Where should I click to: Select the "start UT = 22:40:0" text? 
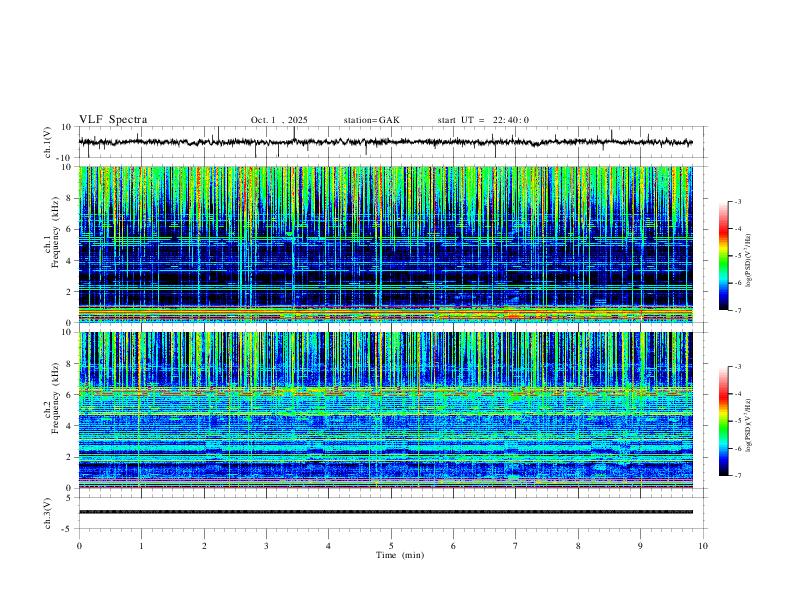pos(483,120)
